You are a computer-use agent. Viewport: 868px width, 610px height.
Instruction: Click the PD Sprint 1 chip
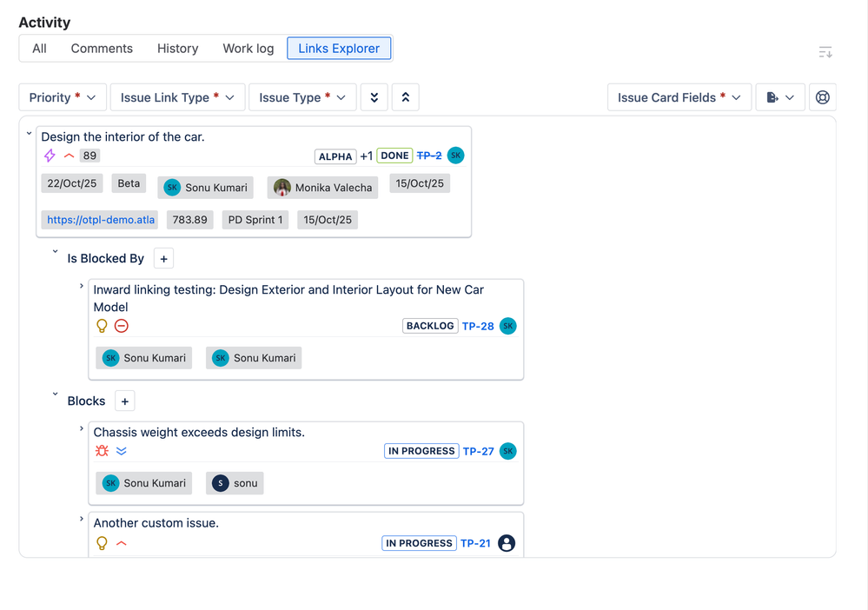pos(255,220)
